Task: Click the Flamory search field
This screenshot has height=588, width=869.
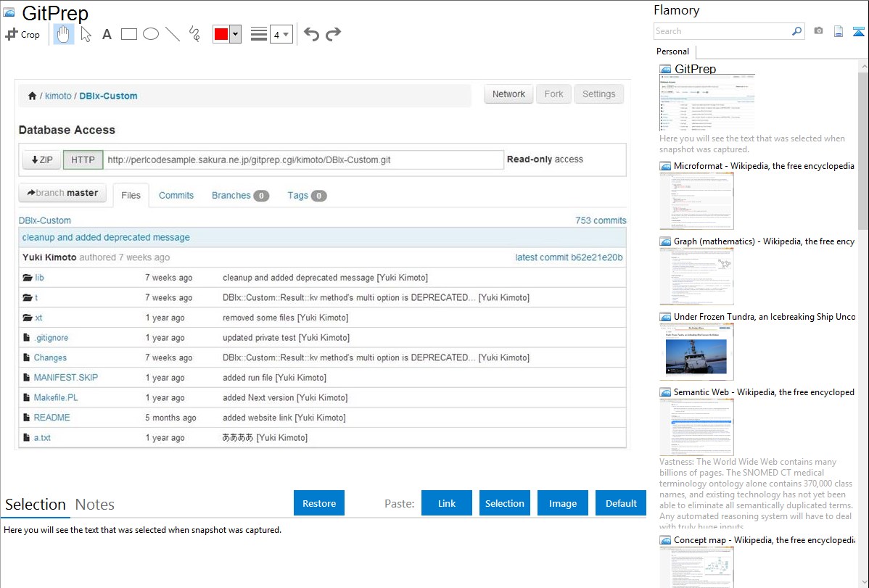Action: tap(722, 31)
